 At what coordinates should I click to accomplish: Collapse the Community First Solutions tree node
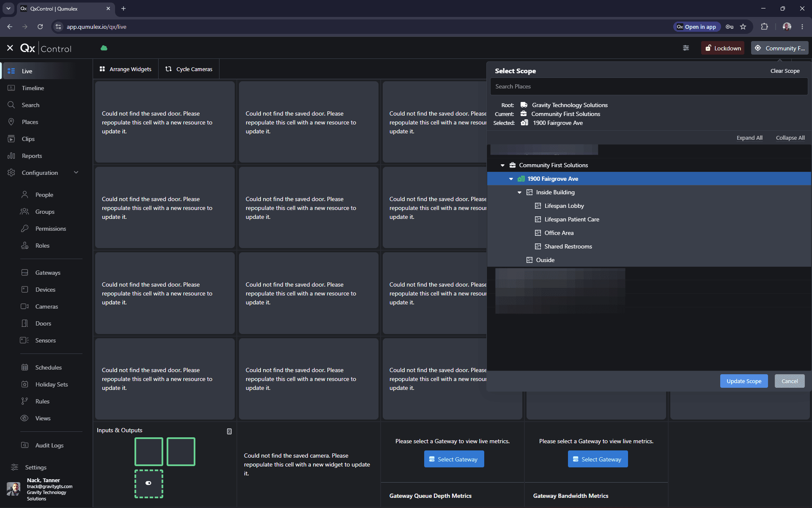(x=502, y=166)
